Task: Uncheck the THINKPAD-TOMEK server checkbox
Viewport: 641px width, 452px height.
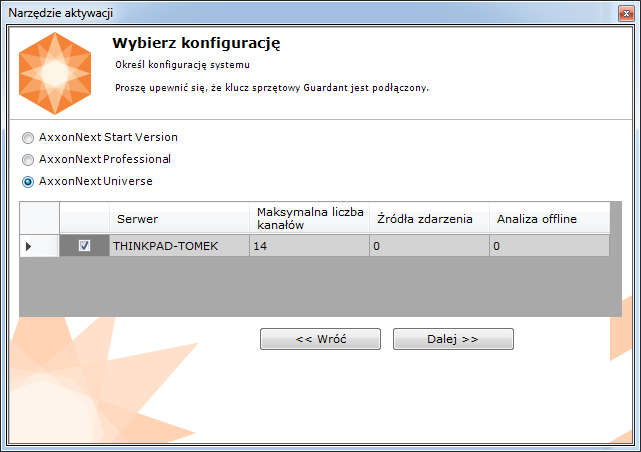Action: 84,246
